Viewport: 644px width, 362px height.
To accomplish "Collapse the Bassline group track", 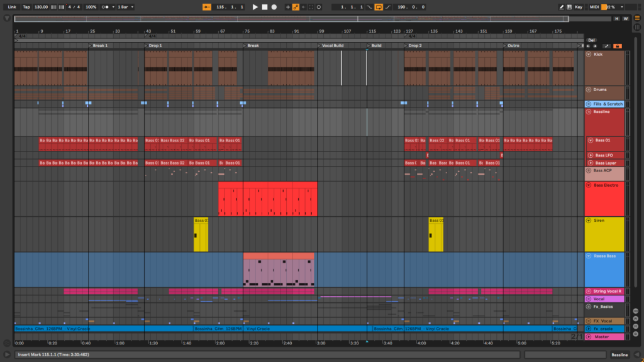I will (x=589, y=111).
